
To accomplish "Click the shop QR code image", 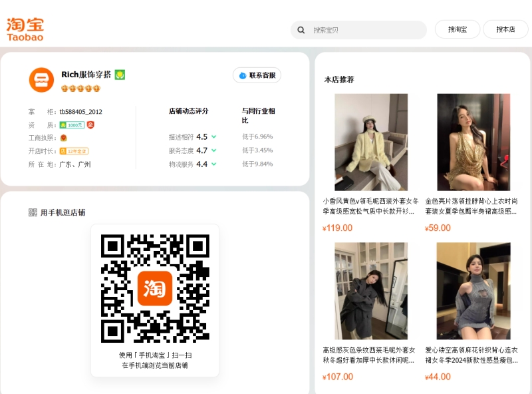I will [155, 288].
